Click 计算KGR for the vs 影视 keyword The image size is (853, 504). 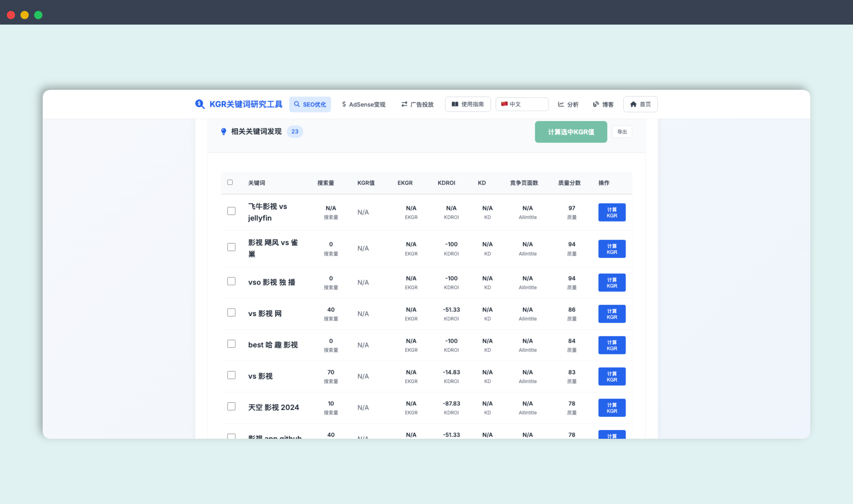point(611,376)
